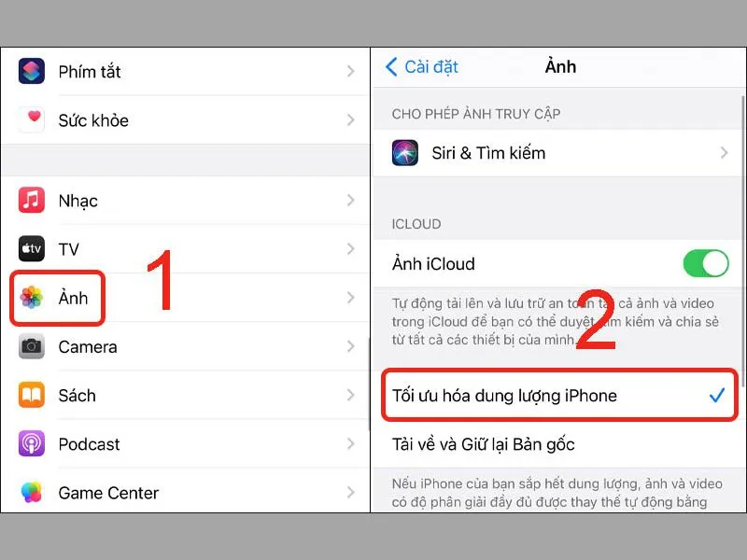Tap the CHO PHÉP ẢNH TRUY CẬP header

476,114
